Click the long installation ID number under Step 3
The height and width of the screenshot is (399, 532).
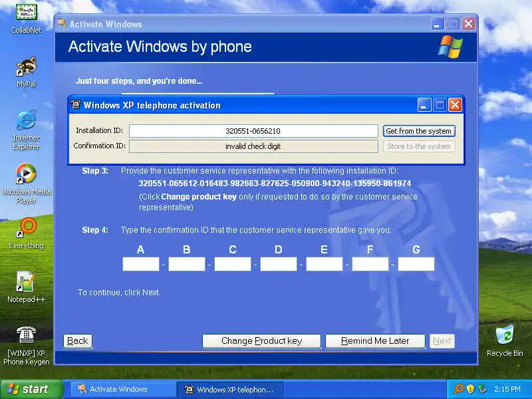[x=275, y=184]
